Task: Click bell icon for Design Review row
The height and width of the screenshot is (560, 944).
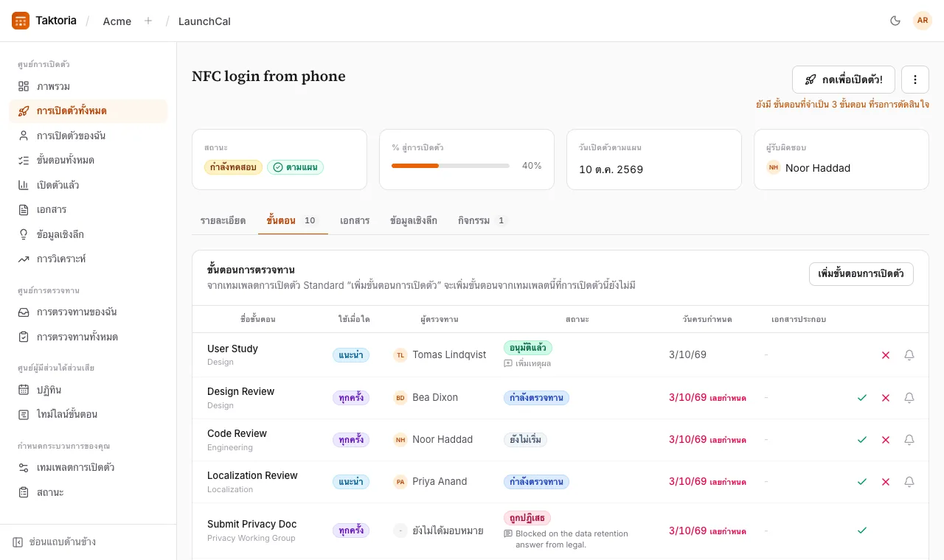Action: click(x=909, y=398)
